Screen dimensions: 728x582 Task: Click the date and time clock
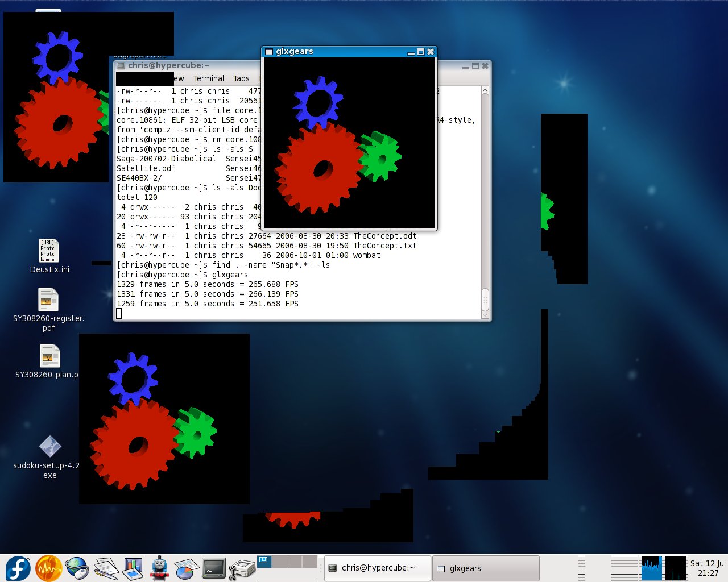(708, 568)
